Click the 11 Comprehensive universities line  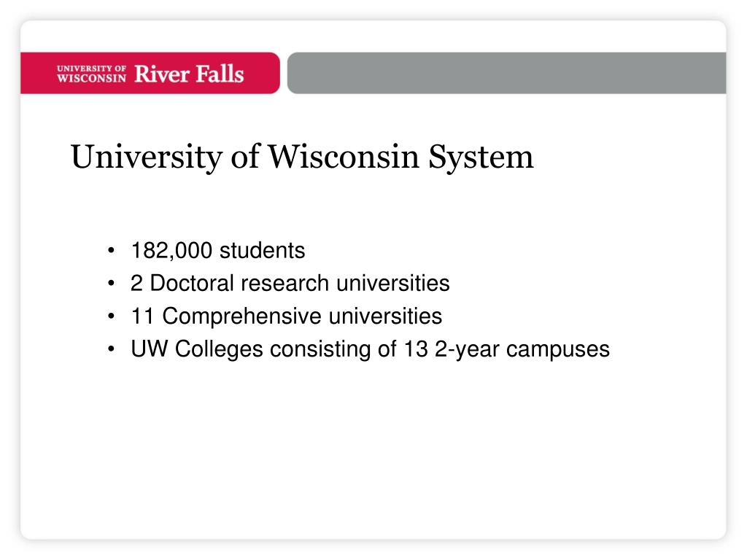tap(286, 316)
